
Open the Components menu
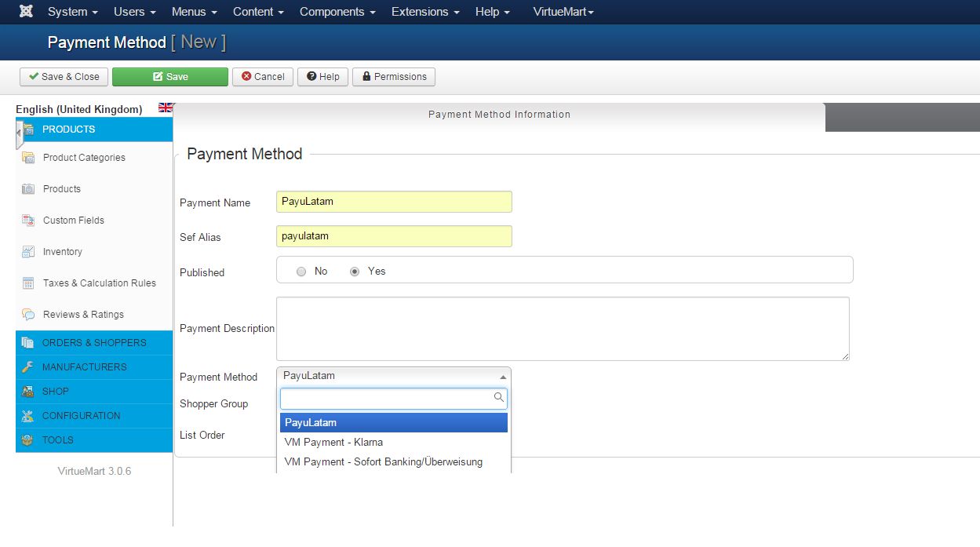point(337,12)
